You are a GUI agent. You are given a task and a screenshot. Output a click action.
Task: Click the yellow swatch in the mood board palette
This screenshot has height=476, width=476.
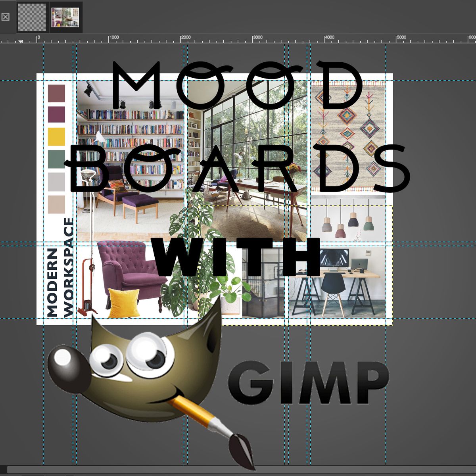coord(56,136)
